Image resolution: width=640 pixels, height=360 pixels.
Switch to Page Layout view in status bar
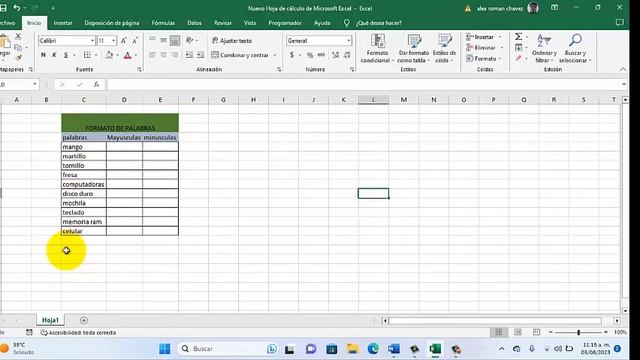[x=518, y=332]
